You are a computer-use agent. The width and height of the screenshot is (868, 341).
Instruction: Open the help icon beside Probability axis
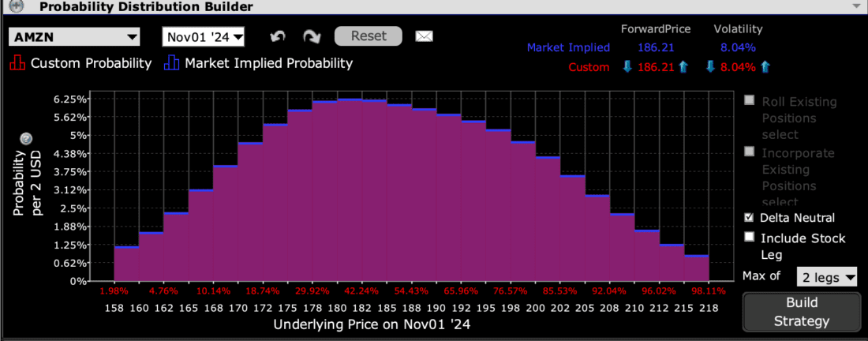[25, 139]
